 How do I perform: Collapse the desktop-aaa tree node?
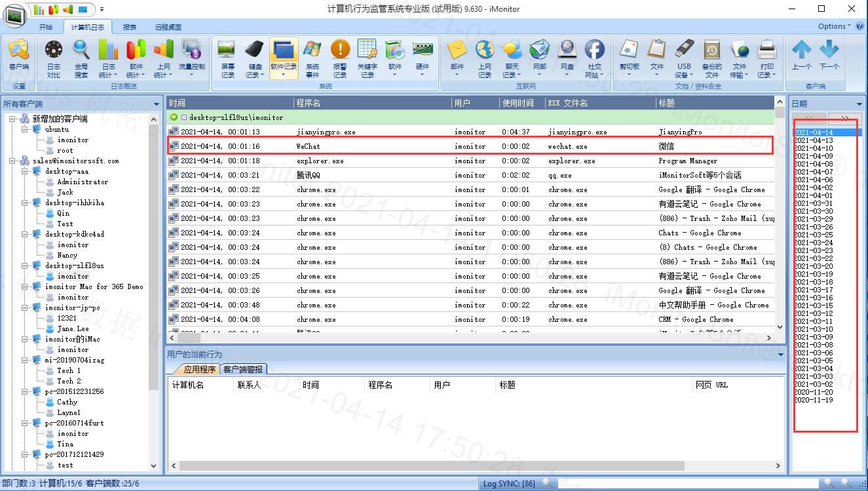pyautogui.click(x=25, y=171)
